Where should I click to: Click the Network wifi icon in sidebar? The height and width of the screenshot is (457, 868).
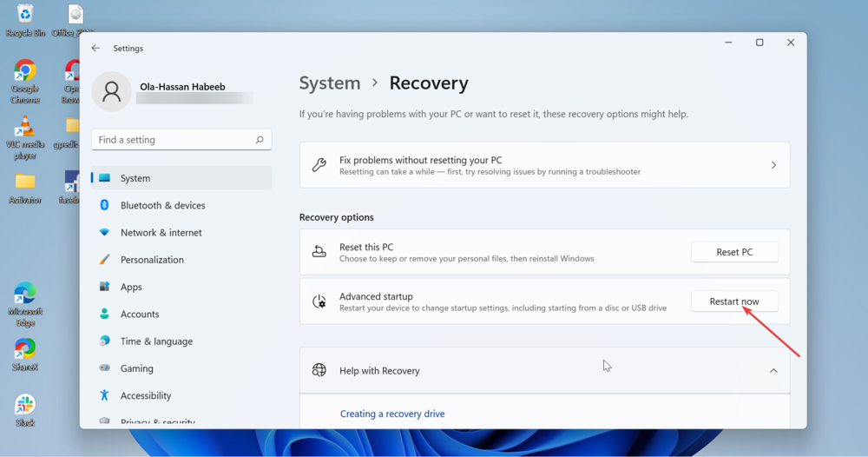click(104, 232)
